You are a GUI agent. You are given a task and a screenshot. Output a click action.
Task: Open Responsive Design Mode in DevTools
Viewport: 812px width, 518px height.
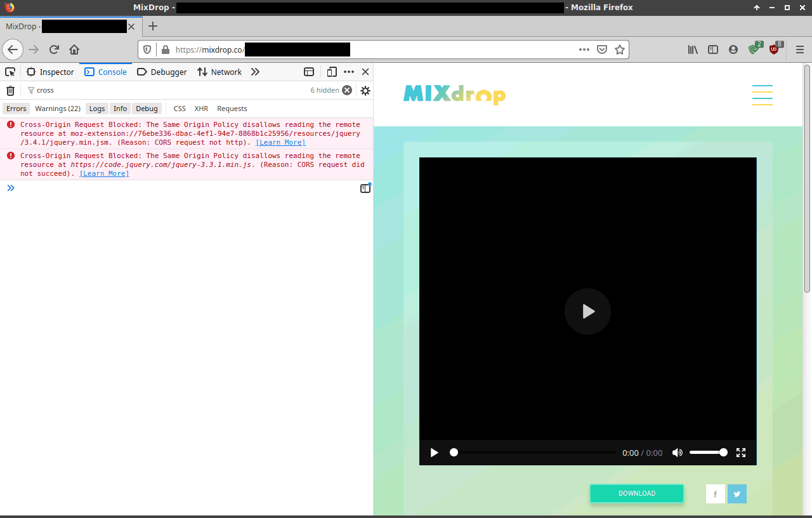click(332, 72)
